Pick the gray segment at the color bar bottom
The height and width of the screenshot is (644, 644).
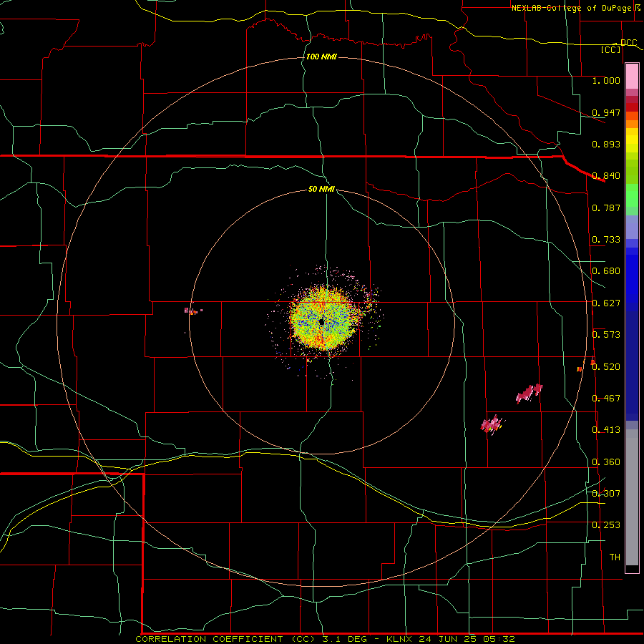click(x=632, y=497)
